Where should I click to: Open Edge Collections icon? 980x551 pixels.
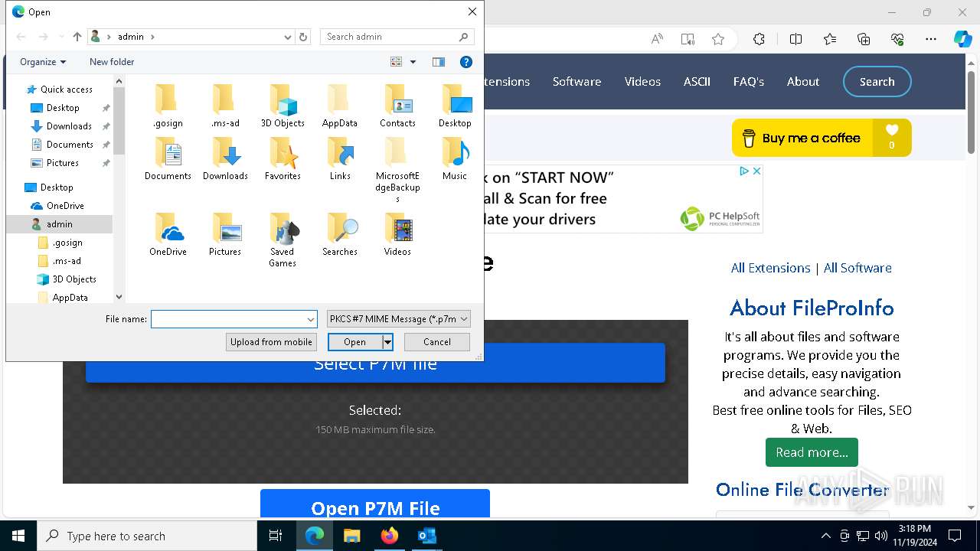[864, 39]
